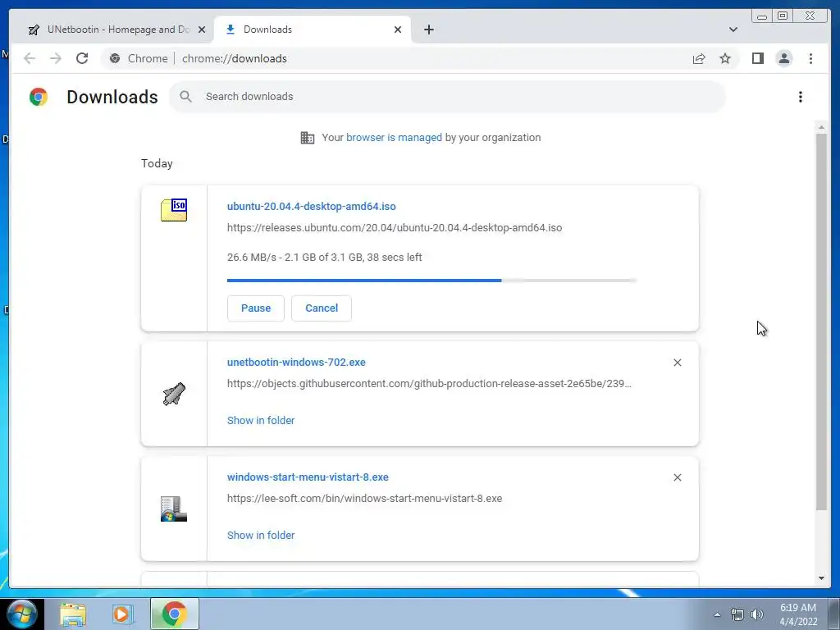Click the browser back arrow
Image resolution: width=840 pixels, height=630 pixels.
click(30, 58)
